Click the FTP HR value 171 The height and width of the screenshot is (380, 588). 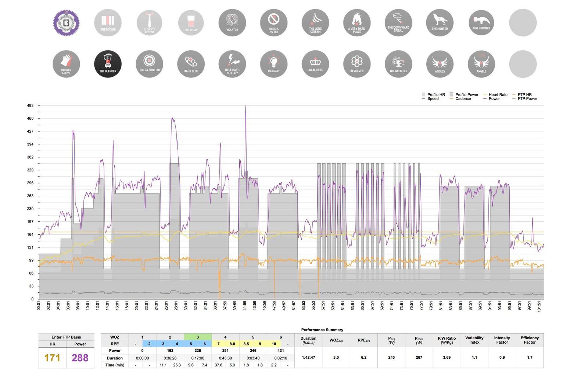52,358
